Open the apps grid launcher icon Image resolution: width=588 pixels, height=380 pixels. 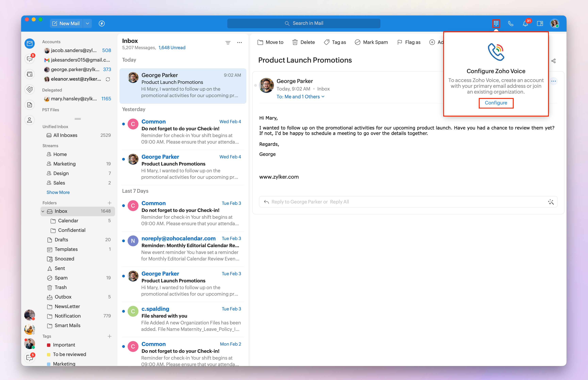496,23
